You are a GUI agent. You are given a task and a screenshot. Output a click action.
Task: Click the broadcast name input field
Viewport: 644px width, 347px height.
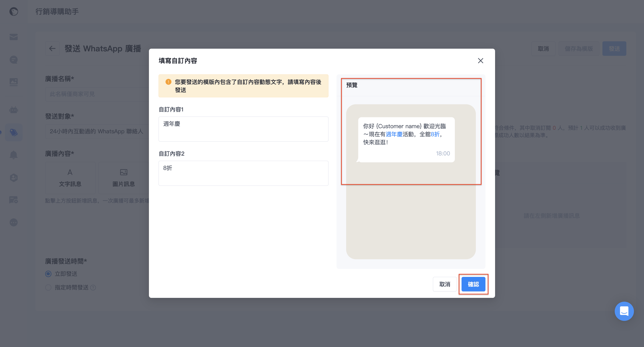[97, 94]
